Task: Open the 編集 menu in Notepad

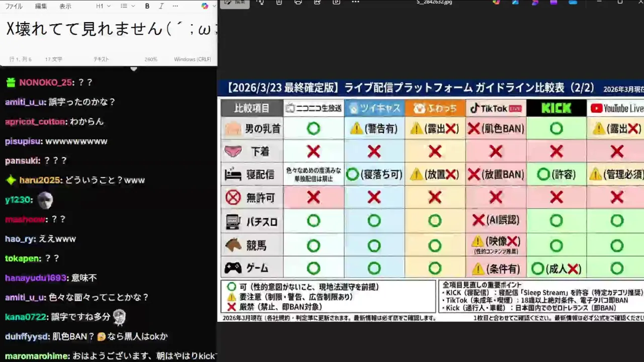Action: pos(41,6)
